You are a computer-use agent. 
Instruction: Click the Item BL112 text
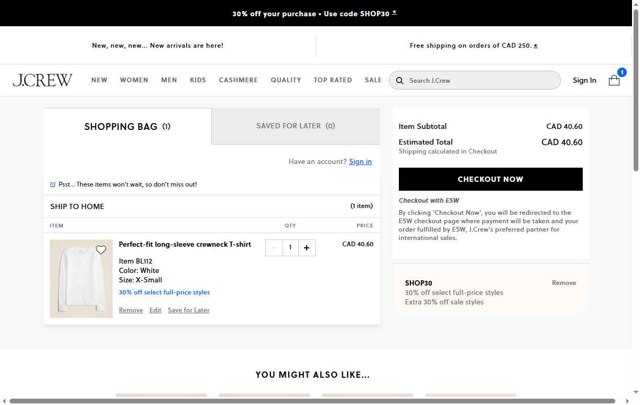pos(136,261)
